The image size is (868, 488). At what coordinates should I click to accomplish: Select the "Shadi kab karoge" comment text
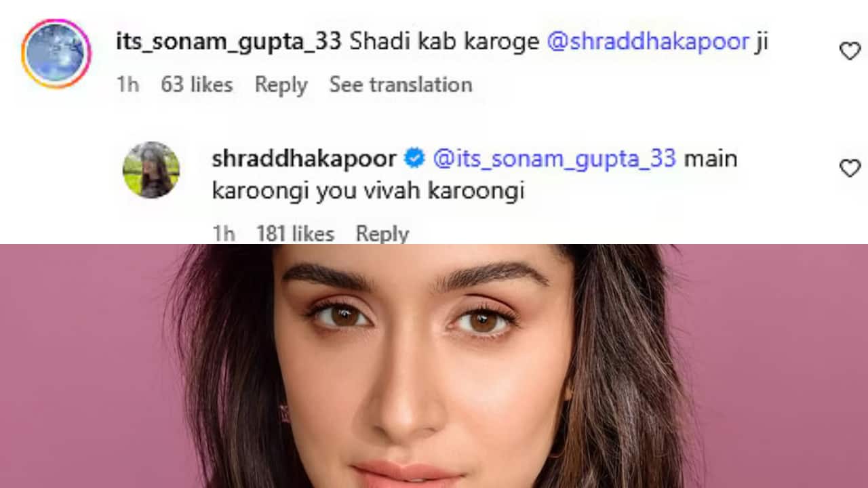444,42
